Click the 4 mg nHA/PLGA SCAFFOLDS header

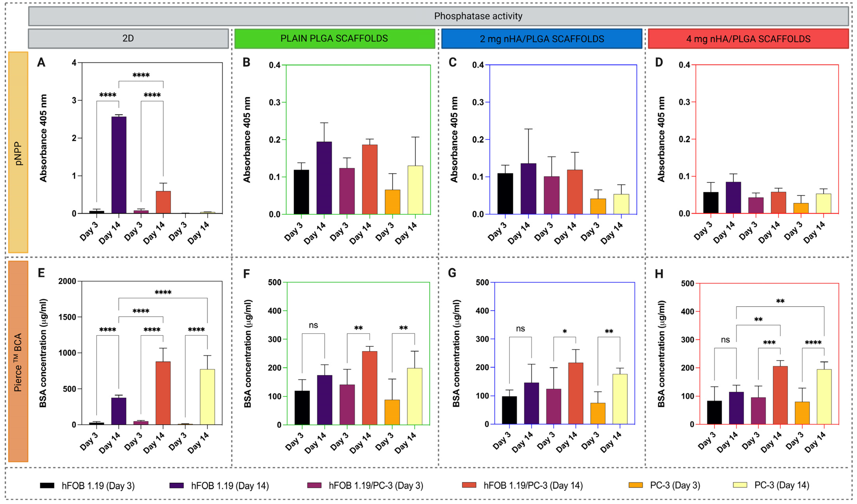[748, 39]
